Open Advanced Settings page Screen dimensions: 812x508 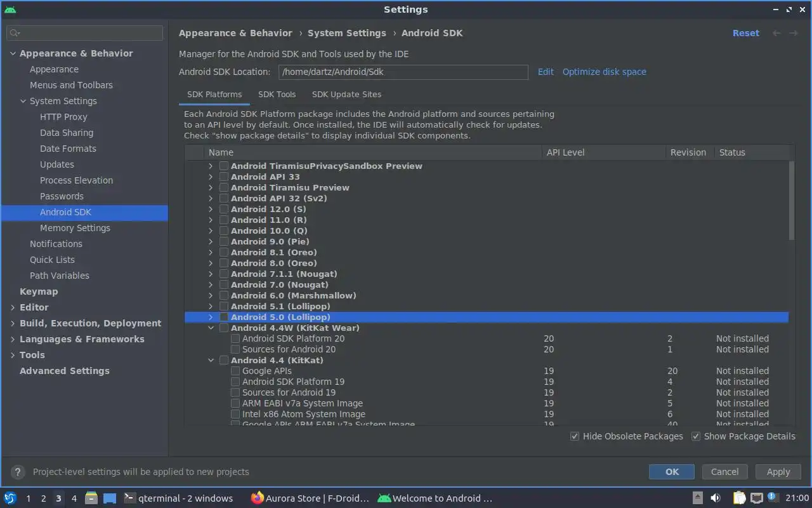point(65,371)
